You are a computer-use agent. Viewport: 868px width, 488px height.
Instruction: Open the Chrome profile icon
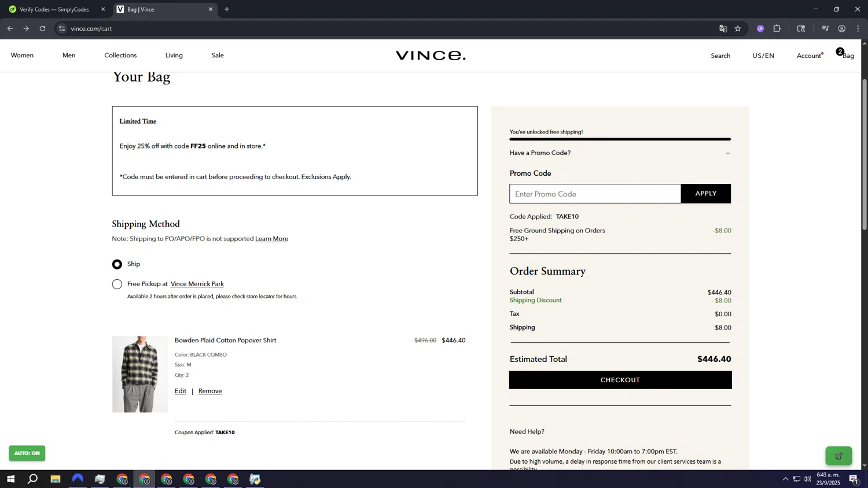coord(842,28)
